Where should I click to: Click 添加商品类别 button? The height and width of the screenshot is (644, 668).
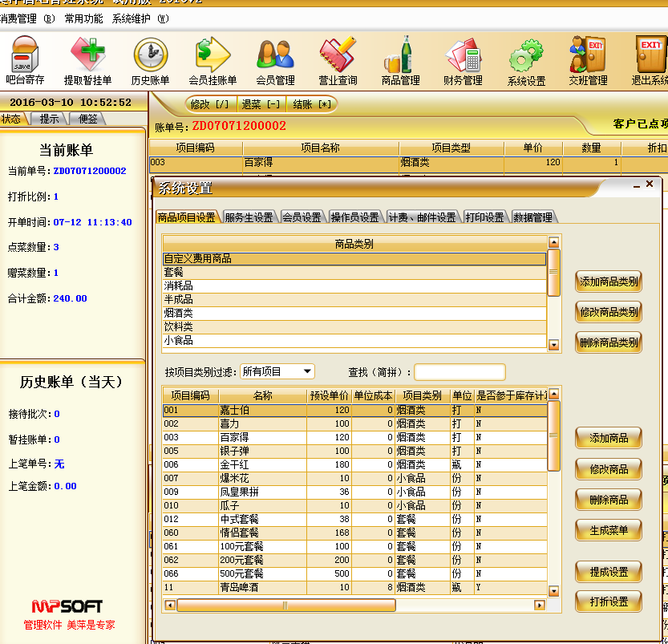pos(609,281)
